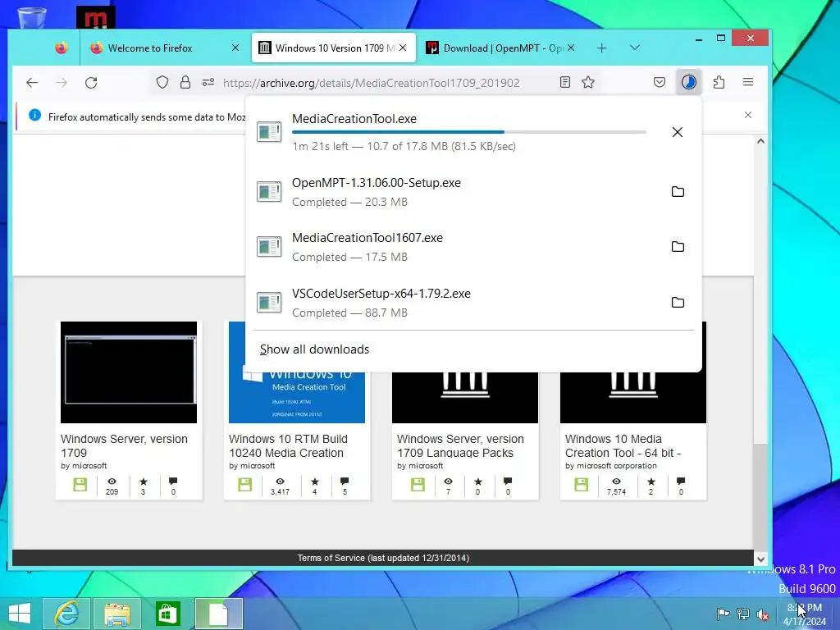Open Firefox application menu
This screenshot has width=840, height=630.
[x=748, y=82]
